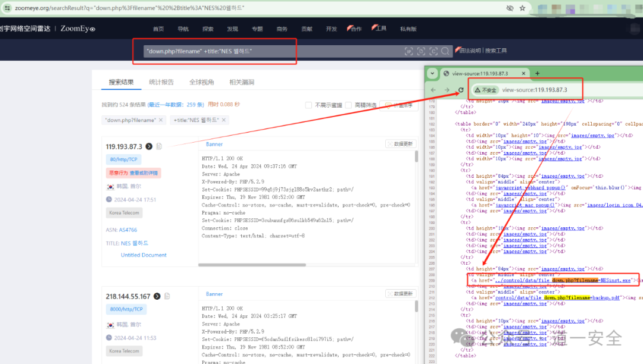
Task: Click the IP search icon in the ZoomEye search box
Action: point(409,51)
